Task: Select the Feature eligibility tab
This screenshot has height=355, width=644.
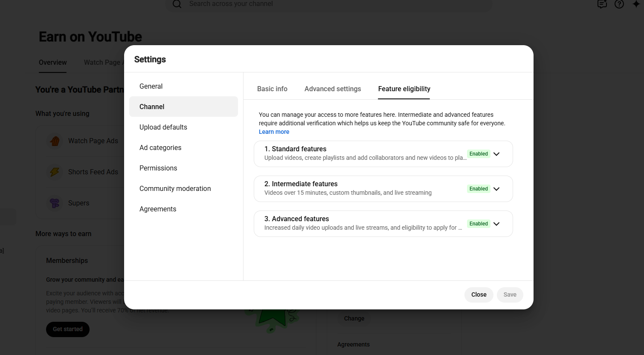Action: (404, 89)
